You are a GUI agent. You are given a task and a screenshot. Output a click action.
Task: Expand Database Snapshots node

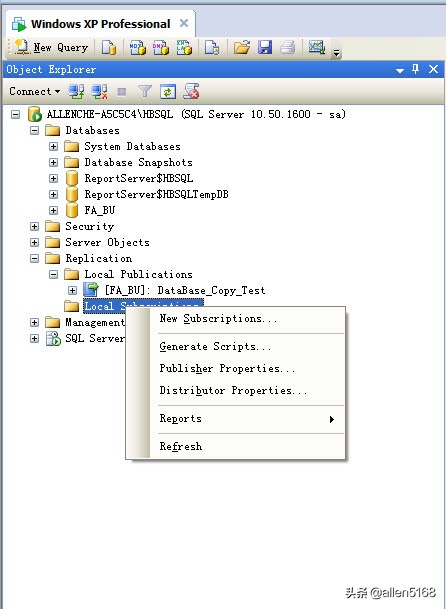[x=54, y=162]
